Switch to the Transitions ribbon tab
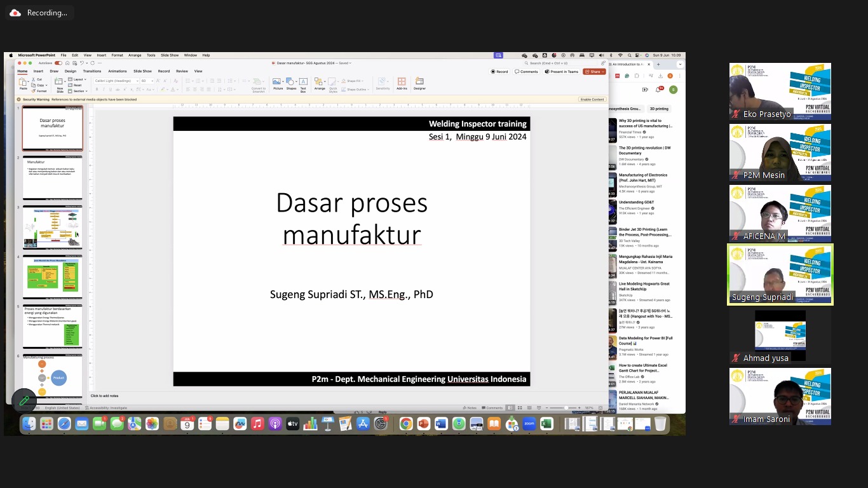The width and height of the screenshot is (868, 488). coord(92,71)
